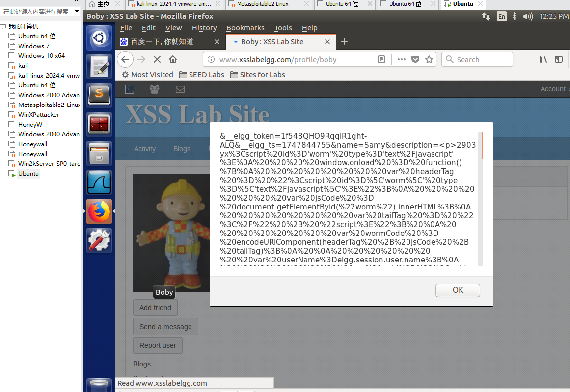Image resolution: width=570 pixels, height=392 pixels.
Task: Select the Boby : XSS Lab Site tab
Action: pos(272,42)
